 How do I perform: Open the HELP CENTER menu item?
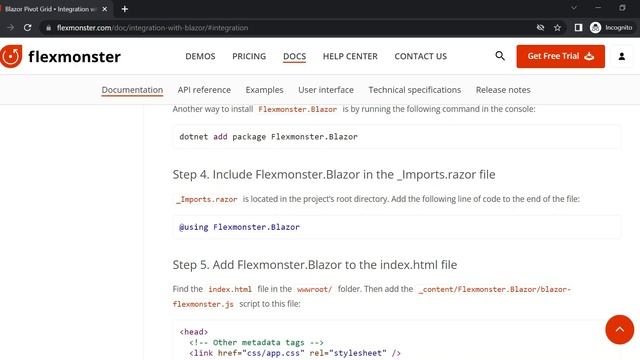coord(350,56)
